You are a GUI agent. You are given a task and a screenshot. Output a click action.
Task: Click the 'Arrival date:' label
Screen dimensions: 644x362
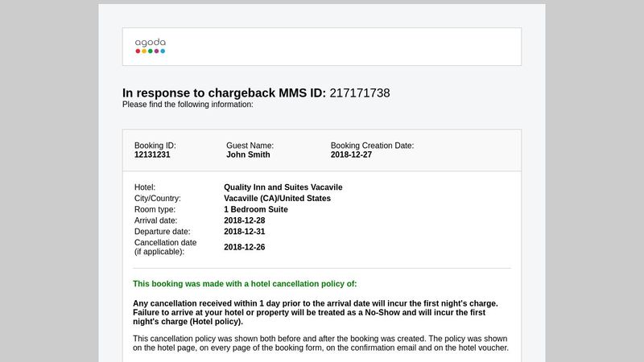[155, 220]
